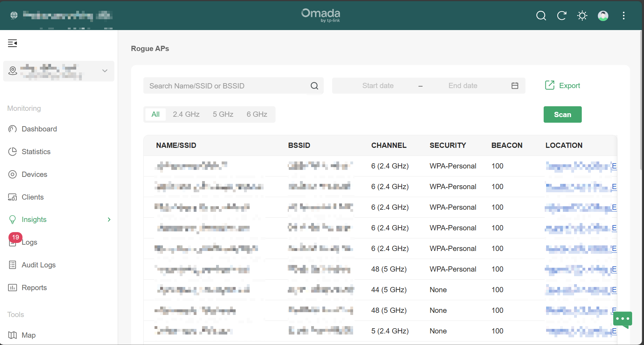This screenshot has width=644, height=345.
Task: Toggle light/dark theme sun icon
Action: (x=582, y=16)
